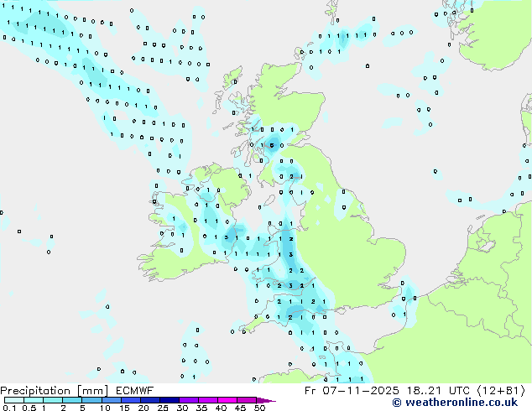Select the 'Precipitation [mm]' title text
Viewport: 532px width, 411px height.
[55, 391]
